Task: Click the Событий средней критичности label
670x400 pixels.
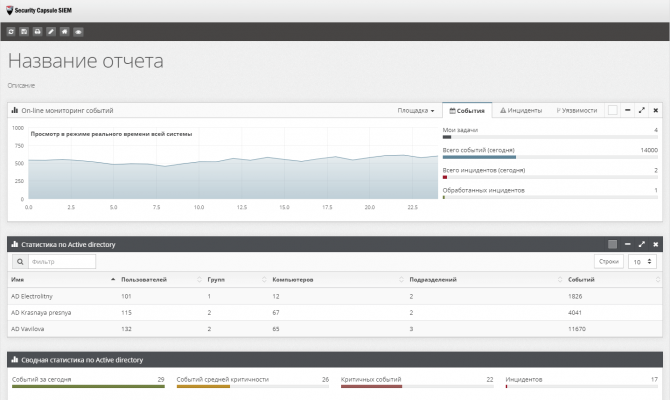Action: pos(223,379)
